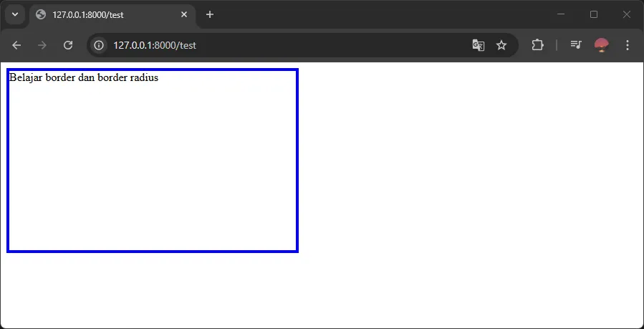Maximize the browser window
Image resolution: width=644 pixels, height=329 pixels.
[594, 14]
